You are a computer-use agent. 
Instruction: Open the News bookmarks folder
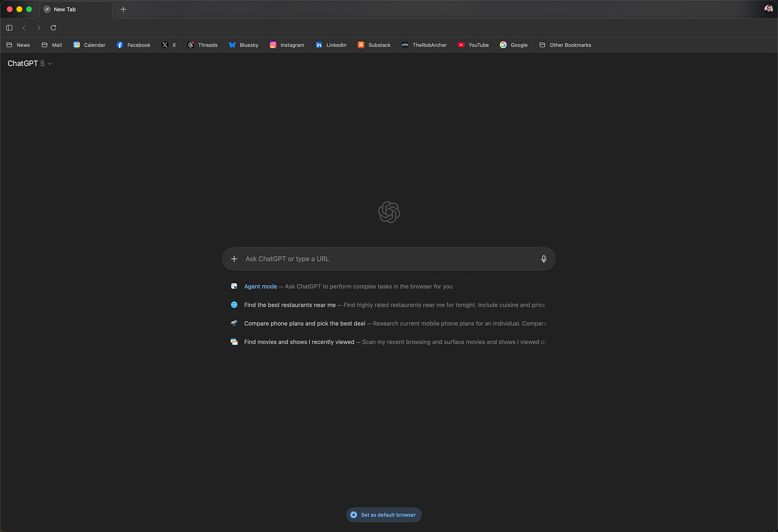18,45
